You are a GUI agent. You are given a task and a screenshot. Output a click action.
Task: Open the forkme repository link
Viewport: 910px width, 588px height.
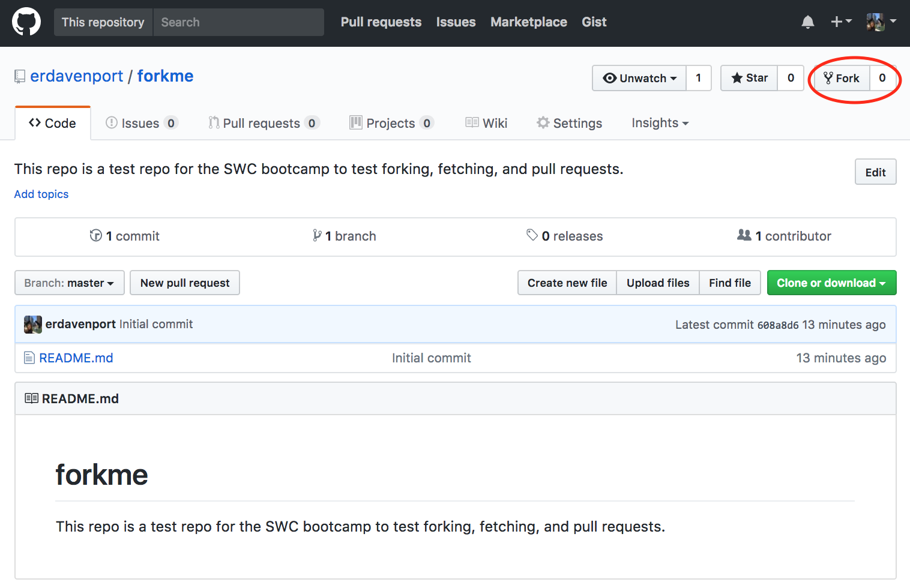165,76
